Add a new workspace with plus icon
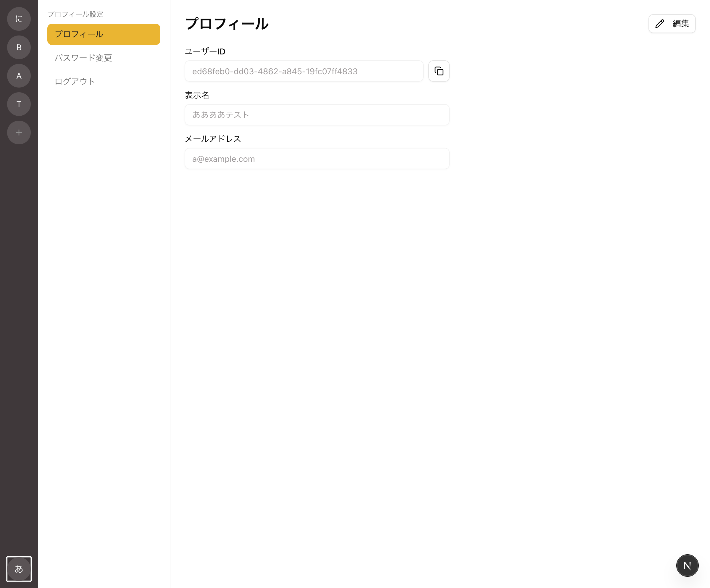 pyautogui.click(x=19, y=133)
